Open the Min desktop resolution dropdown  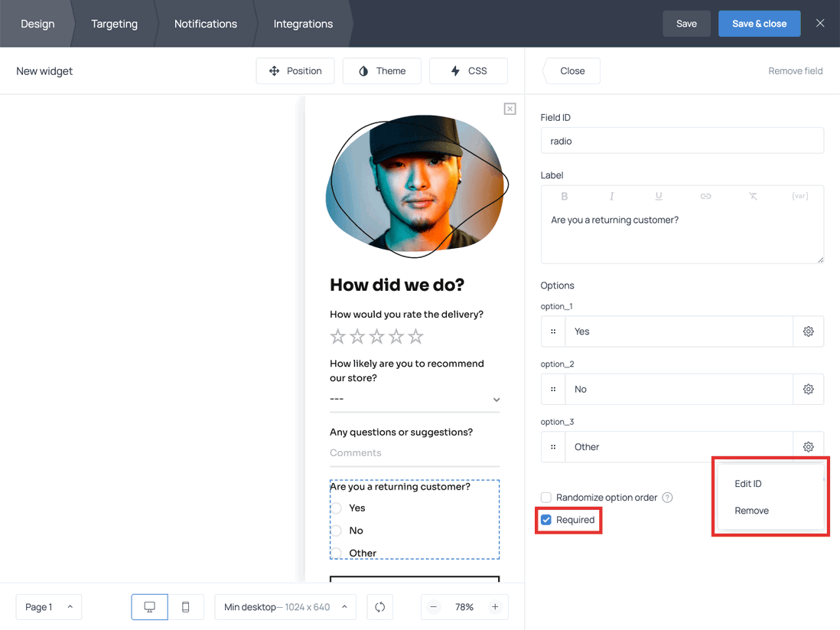pyautogui.click(x=285, y=606)
